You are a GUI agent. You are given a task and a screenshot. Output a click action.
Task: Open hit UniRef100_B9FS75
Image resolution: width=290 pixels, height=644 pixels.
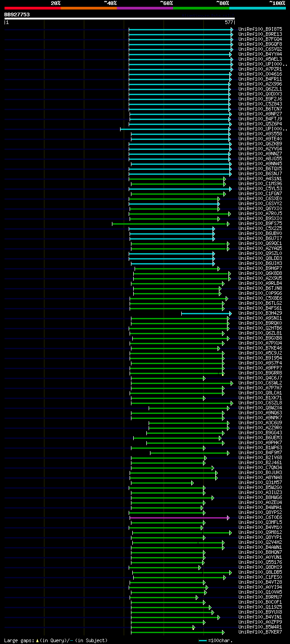260,223
